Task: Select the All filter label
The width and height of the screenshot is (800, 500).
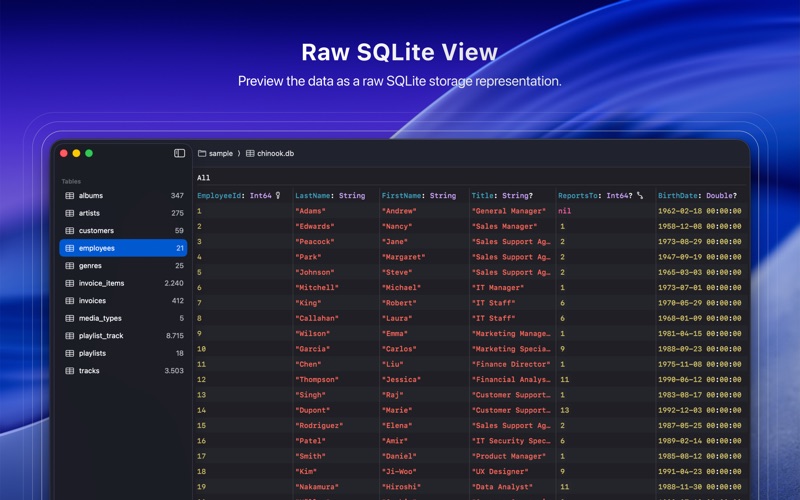Action: [x=204, y=178]
